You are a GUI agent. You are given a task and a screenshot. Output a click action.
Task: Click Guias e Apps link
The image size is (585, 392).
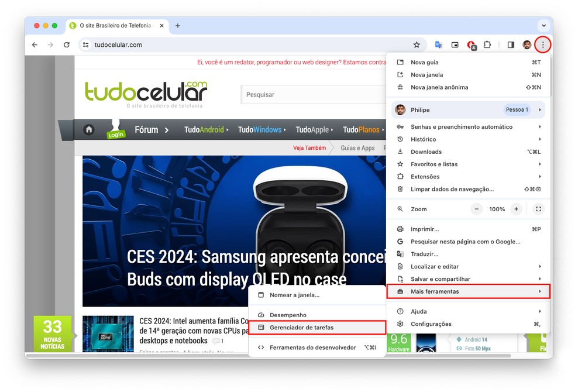click(x=357, y=148)
